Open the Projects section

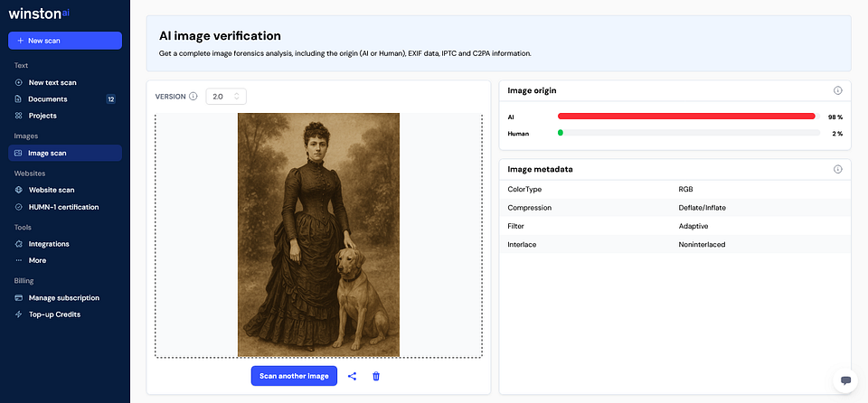click(42, 116)
